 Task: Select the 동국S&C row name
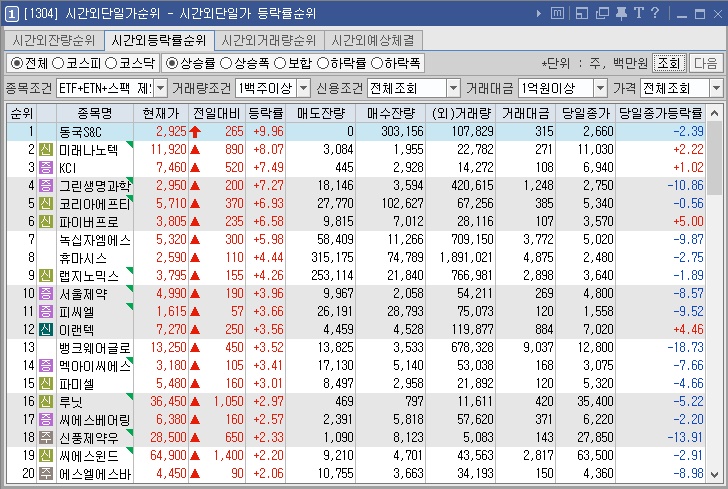click(80, 132)
